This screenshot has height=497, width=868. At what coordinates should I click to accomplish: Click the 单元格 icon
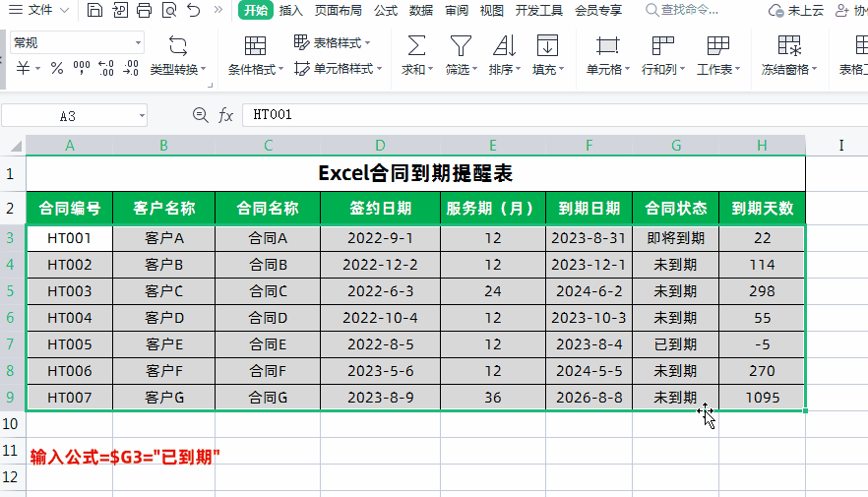click(607, 46)
